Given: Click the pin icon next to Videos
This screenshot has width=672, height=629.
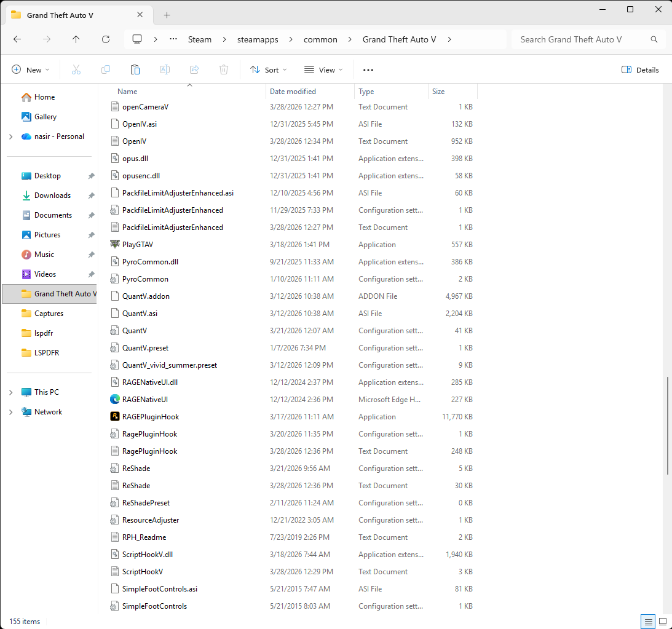Looking at the screenshot, I should (x=91, y=275).
